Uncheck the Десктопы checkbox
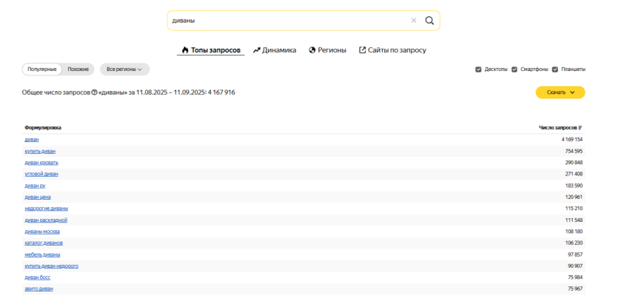Screen dimensions: 644x296 pyautogui.click(x=478, y=70)
